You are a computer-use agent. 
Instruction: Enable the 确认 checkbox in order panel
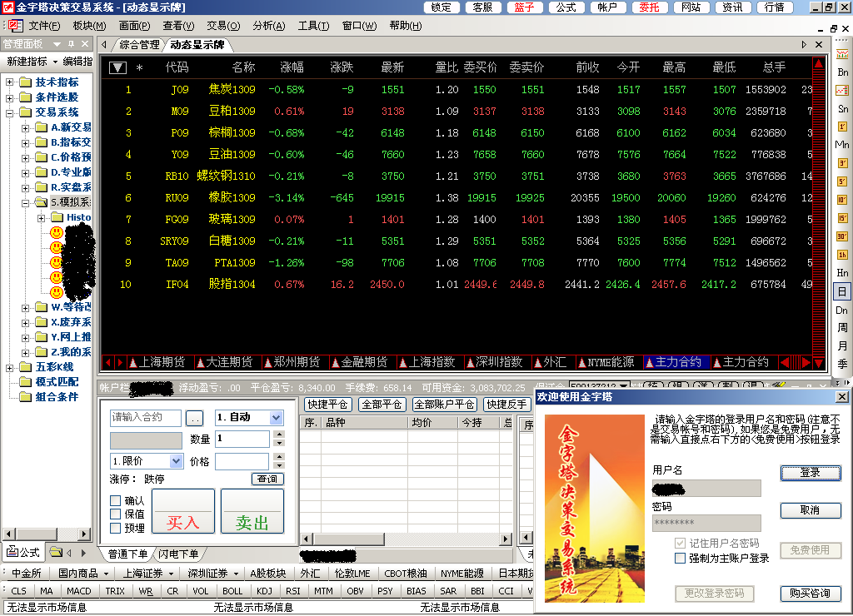pos(116,500)
